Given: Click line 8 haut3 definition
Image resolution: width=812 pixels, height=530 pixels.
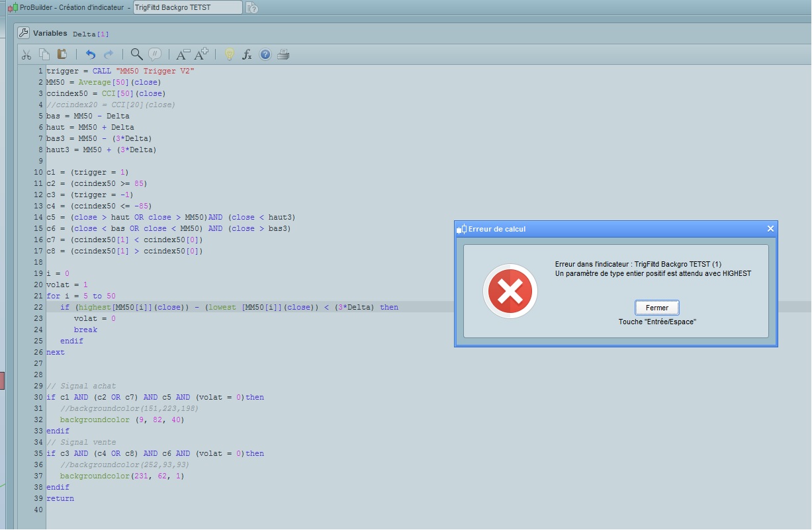Looking at the screenshot, I should tap(101, 150).
